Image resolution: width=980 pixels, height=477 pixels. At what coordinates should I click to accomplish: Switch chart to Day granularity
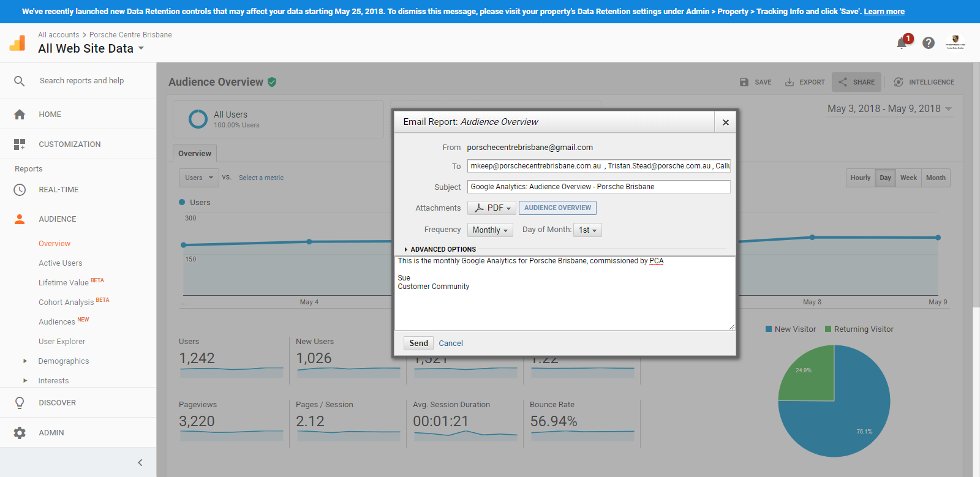[x=885, y=178]
